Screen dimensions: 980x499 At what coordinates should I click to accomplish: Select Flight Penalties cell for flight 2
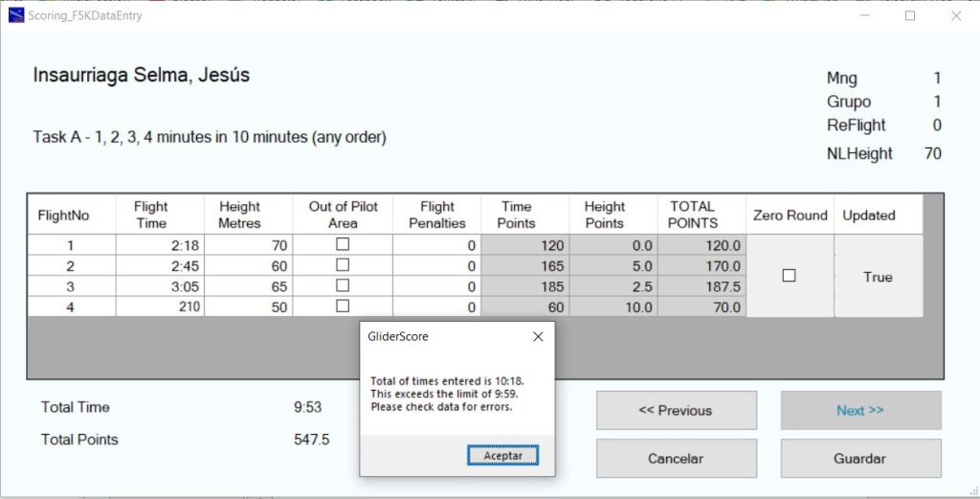pos(436,266)
